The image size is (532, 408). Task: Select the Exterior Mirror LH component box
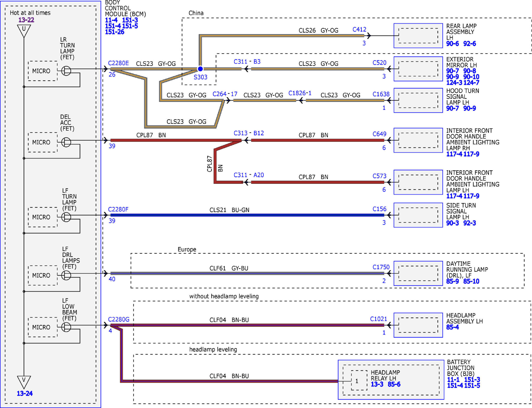coord(418,69)
